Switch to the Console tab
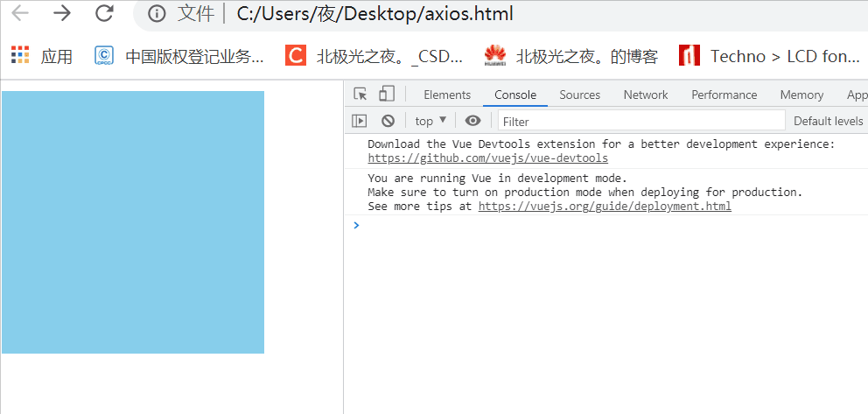 (x=515, y=95)
